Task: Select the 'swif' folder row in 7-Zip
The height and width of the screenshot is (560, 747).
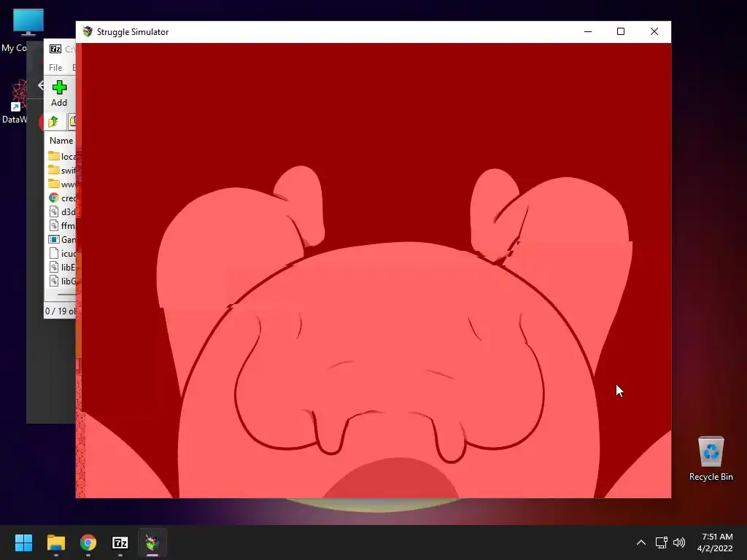Action: (x=61, y=170)
